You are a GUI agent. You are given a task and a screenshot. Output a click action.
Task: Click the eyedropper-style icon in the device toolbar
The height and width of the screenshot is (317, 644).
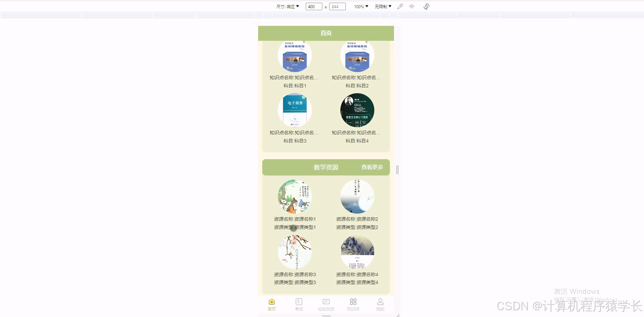pos(399,6)
